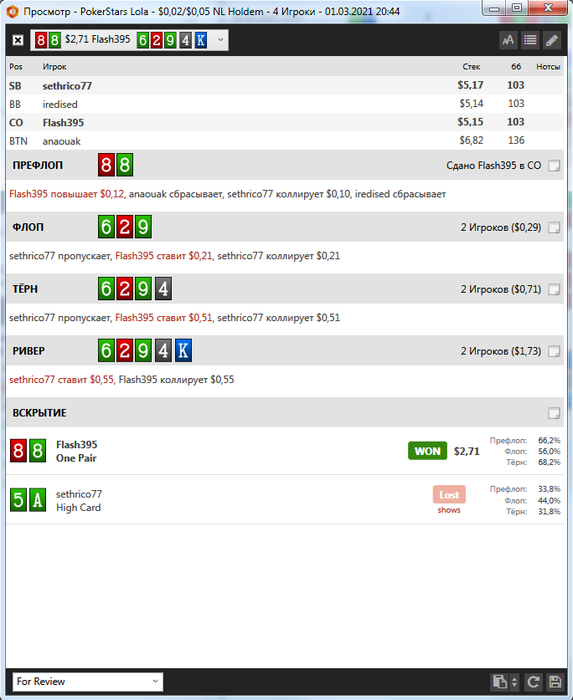Click the green 6 card in Ривер row

click(x=106, y=351)
